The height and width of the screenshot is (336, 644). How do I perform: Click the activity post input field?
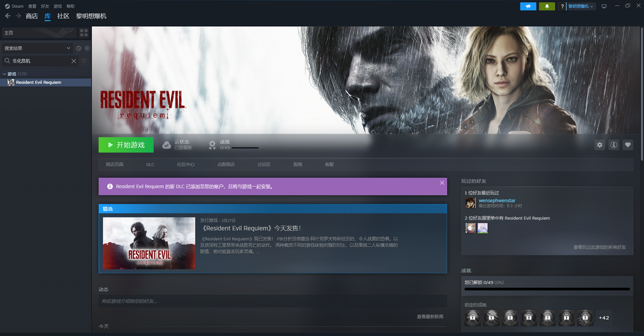click(x=273, y=301)
